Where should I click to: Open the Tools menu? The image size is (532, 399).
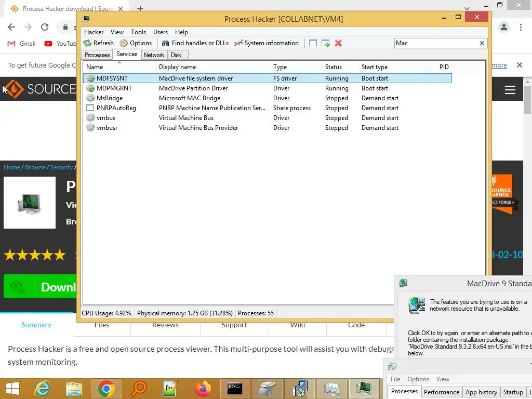point(138,32)
